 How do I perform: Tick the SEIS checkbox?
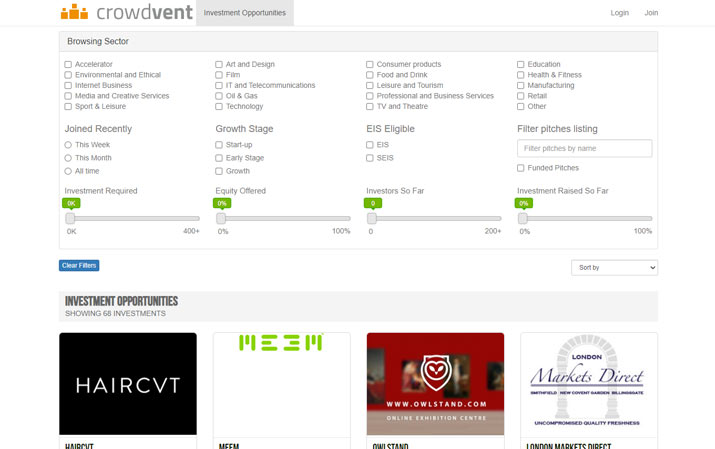pyautogui.click(x=370, y=158)
